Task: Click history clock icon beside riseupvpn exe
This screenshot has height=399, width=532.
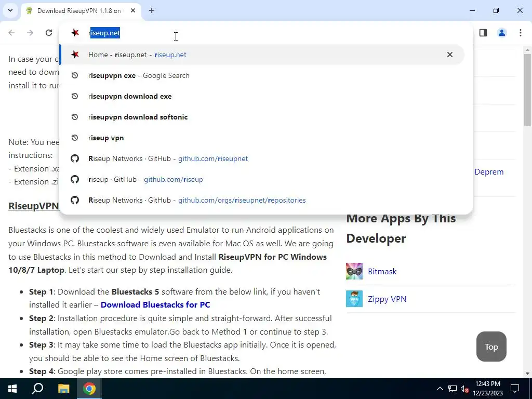Action: [x=75, y=75]
